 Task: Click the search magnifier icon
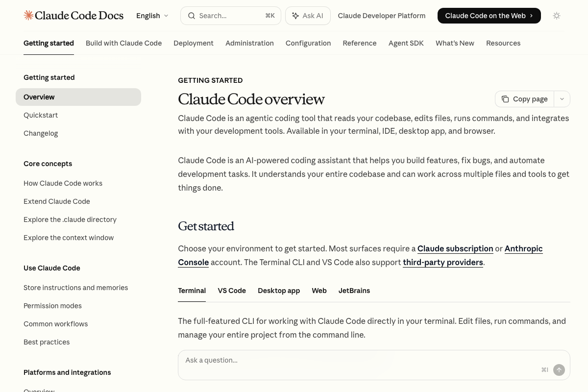pos(192,16)
